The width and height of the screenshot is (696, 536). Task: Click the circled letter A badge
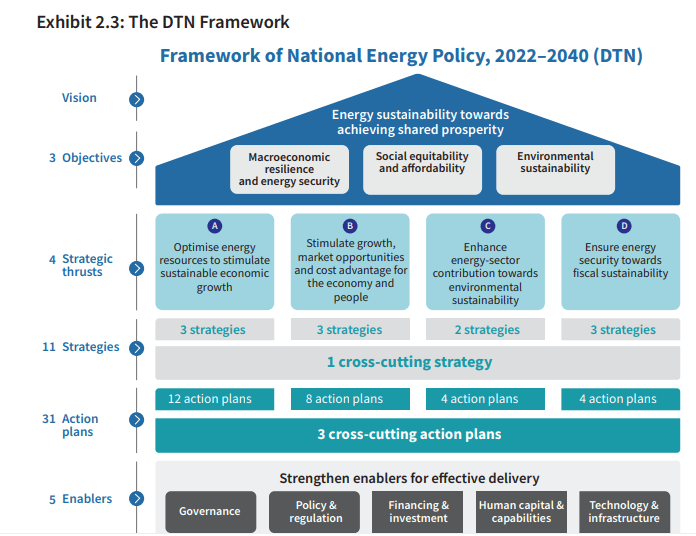[215, 226]
